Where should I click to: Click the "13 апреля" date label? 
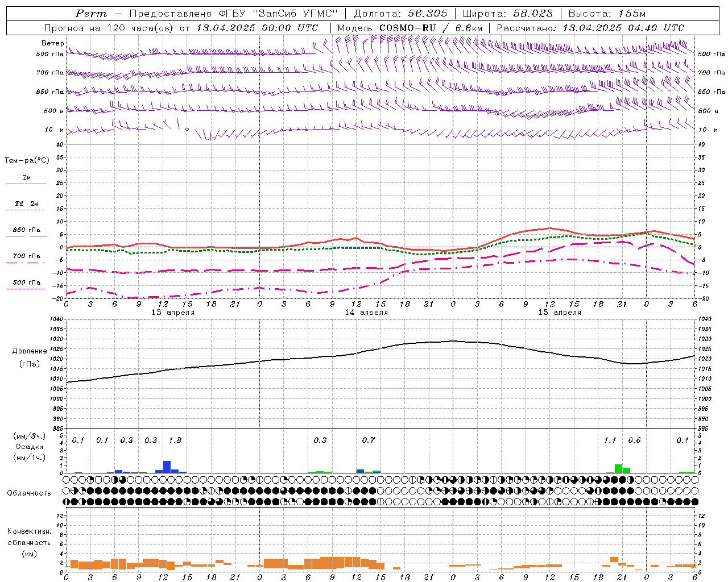click(x=173, y=313)
